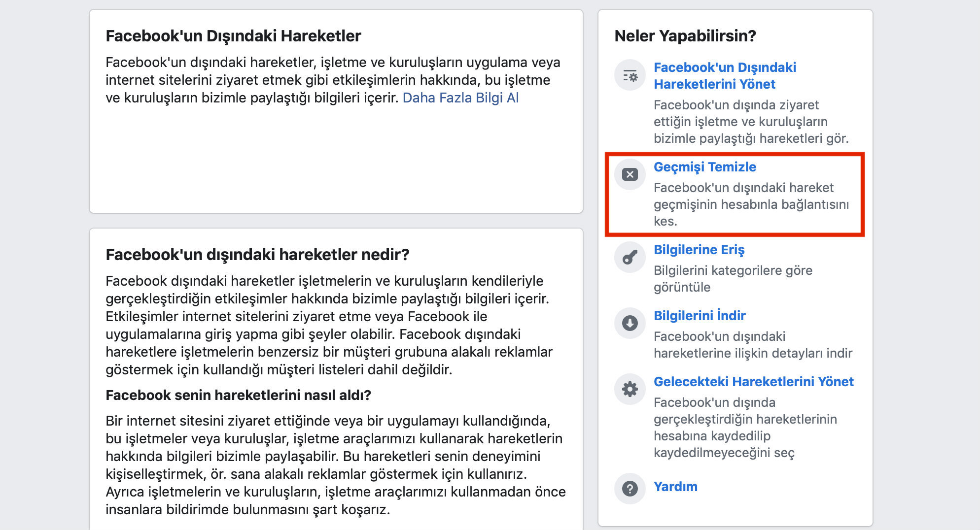Click the heading Facebook'un dışındaki hareketler nedir?
This screenshot has height=530, width=980.
257,255
